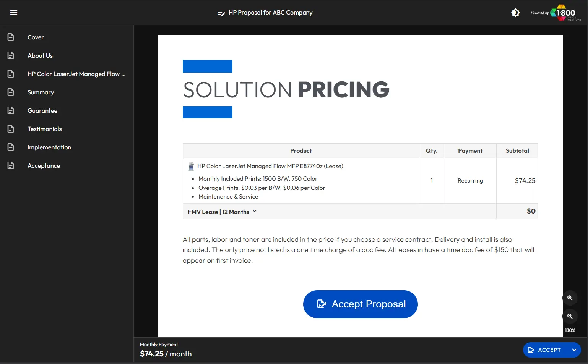Go to the Cover section
The image size is (588, 364).
click(36, 37)
